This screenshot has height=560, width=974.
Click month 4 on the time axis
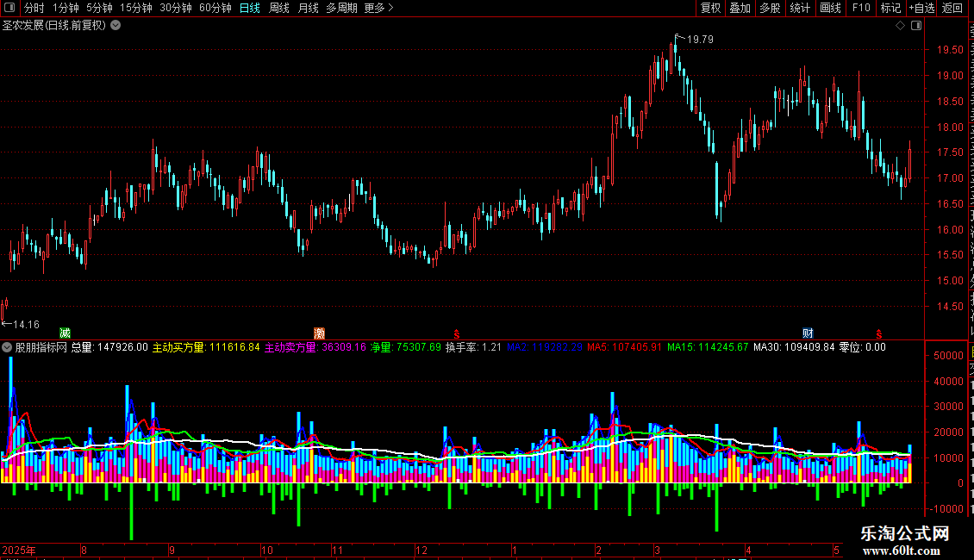(x=748, y=550)
